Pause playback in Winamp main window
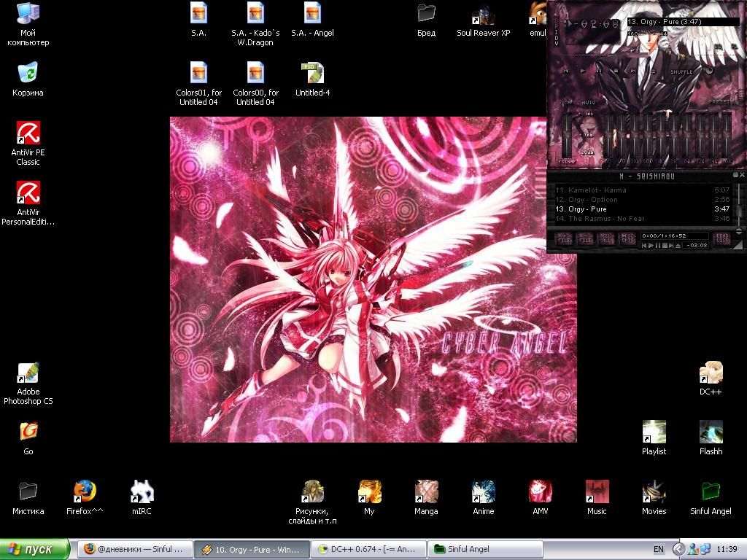This screenshot has height=560, width=747. coord(600,71)
